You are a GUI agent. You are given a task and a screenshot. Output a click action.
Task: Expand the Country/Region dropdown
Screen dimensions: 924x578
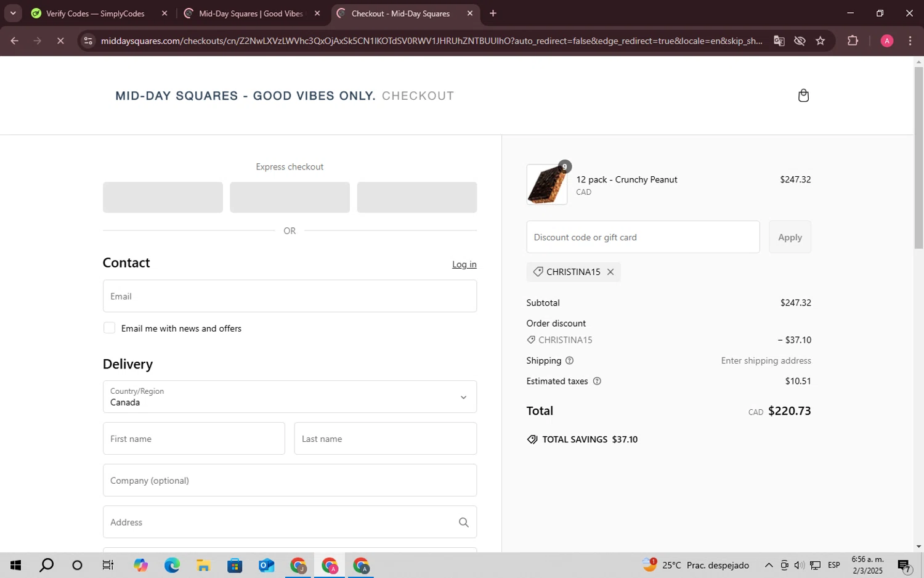(x=290, y=397)
